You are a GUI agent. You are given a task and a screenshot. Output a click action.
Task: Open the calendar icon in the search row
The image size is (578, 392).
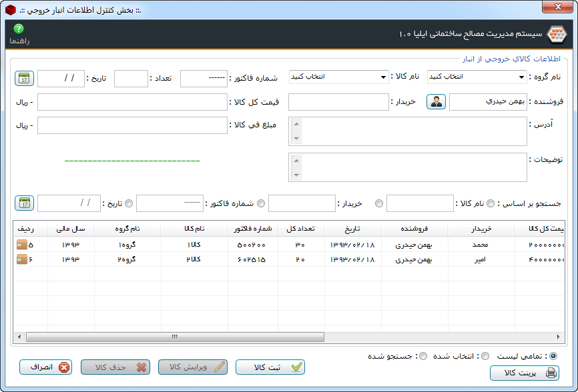pyautogui.click(x=24, y=203)
